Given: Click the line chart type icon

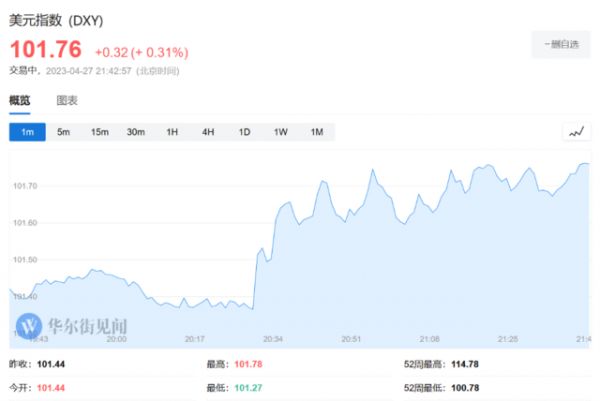Looking at the screenshot, I should [x=577, y=132].
